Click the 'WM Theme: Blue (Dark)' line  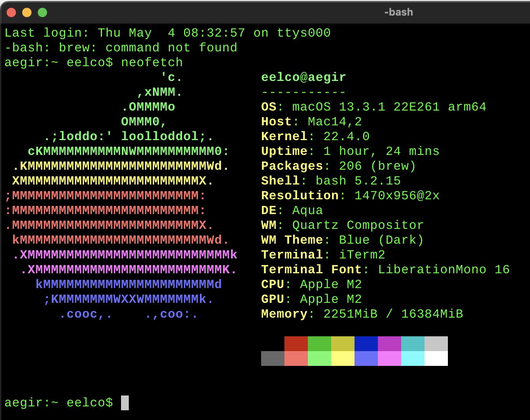(342, 240)
